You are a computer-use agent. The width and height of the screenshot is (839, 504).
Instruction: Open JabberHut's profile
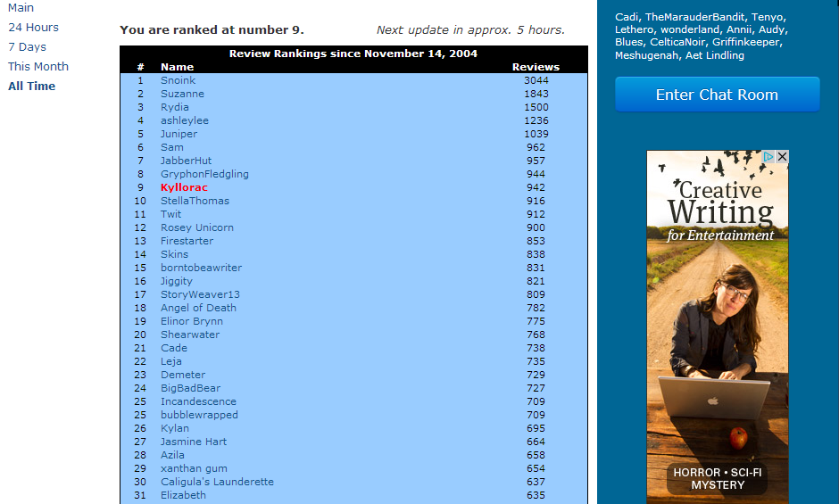point(187,161)
